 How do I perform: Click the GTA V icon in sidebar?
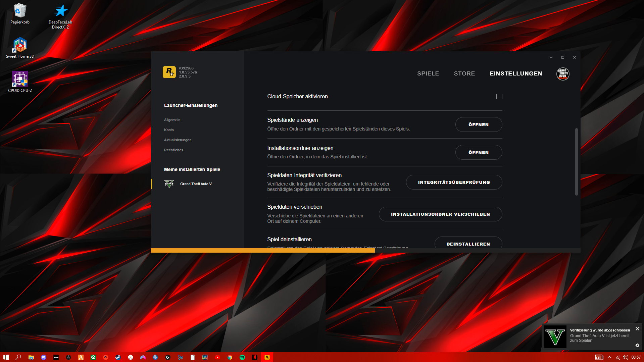tap(169, 184)
